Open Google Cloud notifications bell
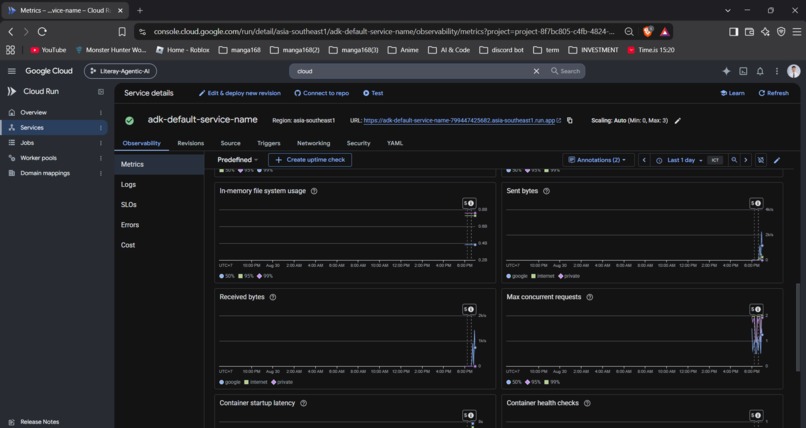The width and height of the screenshot is (806, 428). point(760,71)
